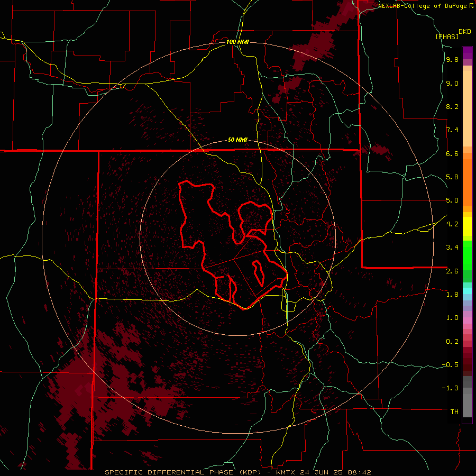Click the 100 NMI range ring label

tap(237, 42)
